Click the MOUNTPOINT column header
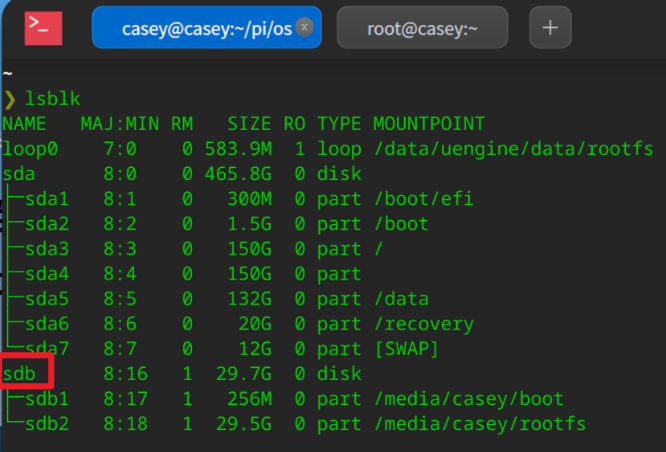Viewport: 666px width, 452px height. [429, 124]
